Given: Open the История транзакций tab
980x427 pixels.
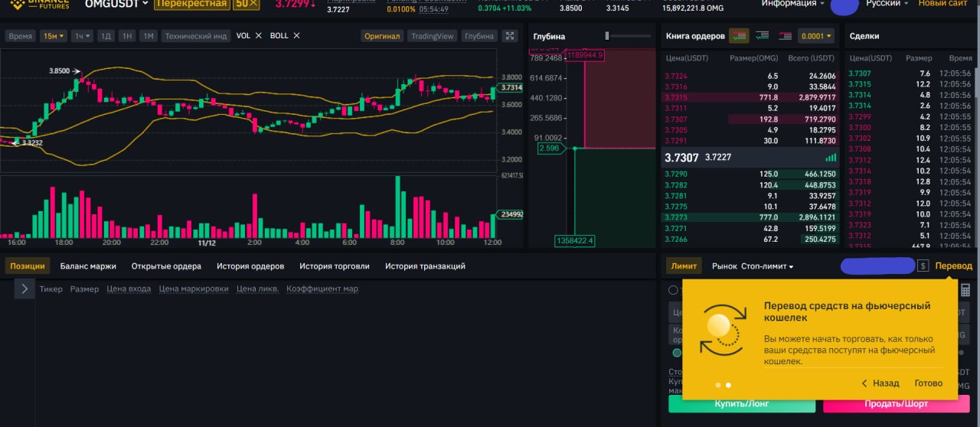Looking at the screenshot, I should click(425, 266).
